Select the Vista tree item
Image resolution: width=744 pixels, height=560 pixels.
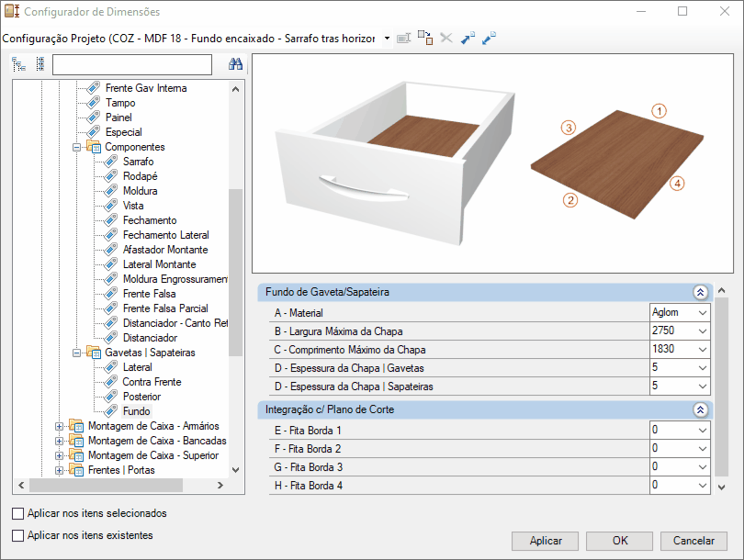click(x=133, y=206)
